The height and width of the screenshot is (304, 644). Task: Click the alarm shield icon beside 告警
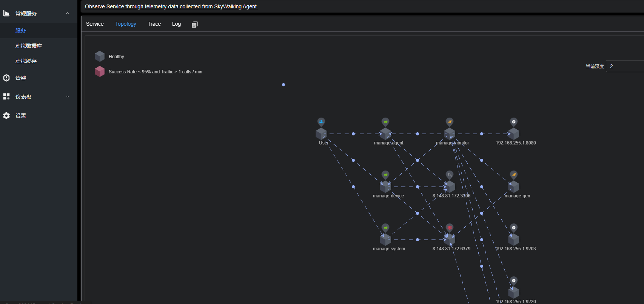[6, 78]
